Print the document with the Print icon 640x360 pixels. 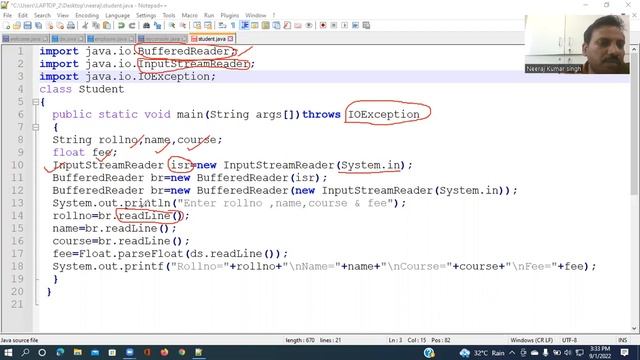point(71,25)
